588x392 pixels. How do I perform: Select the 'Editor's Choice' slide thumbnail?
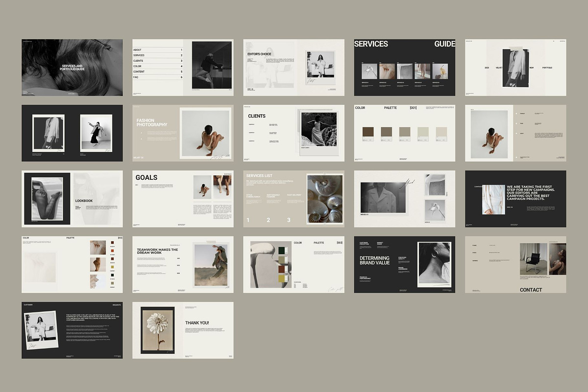pyautogui.click(x=294, y=68)
